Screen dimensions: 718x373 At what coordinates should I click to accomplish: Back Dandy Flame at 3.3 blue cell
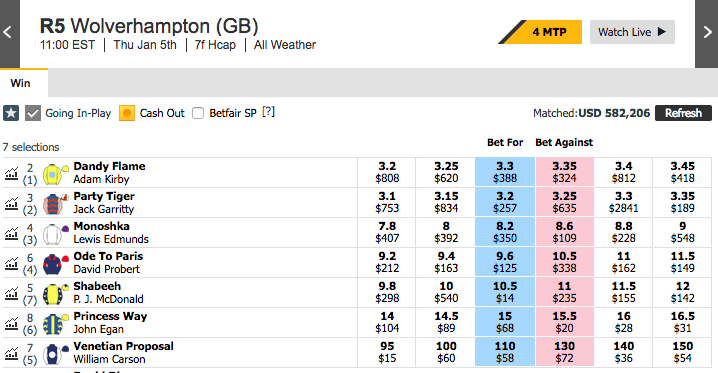(x=505, y=172)
